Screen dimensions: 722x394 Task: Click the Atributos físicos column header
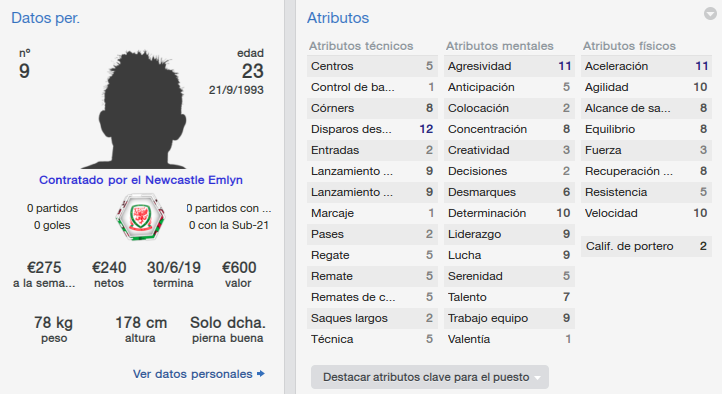(x=629, y=46)
